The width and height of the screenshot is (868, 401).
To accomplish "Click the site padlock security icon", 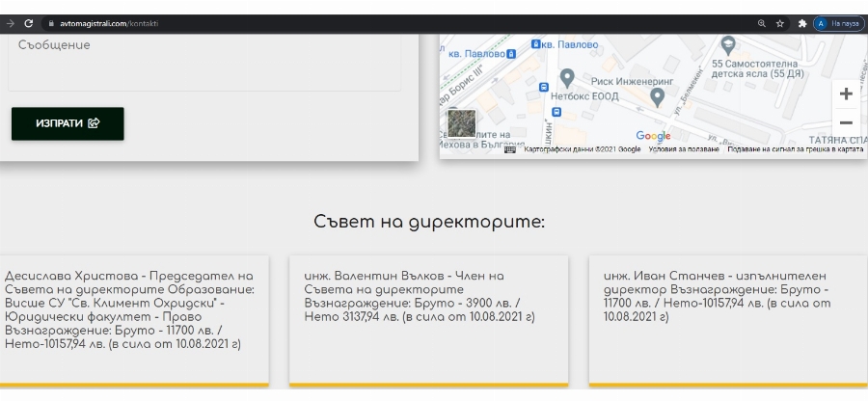I will pos(50,23).
